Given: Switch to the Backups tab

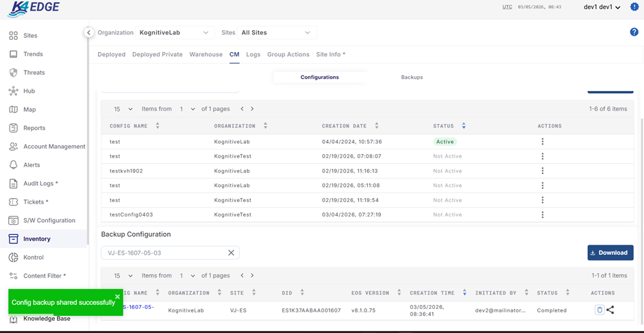Looking at the screenshot, I should point(412,77).
